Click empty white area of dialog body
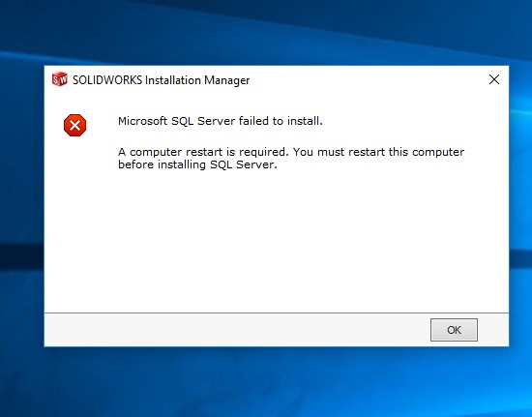532x417 pixels. 277,241
